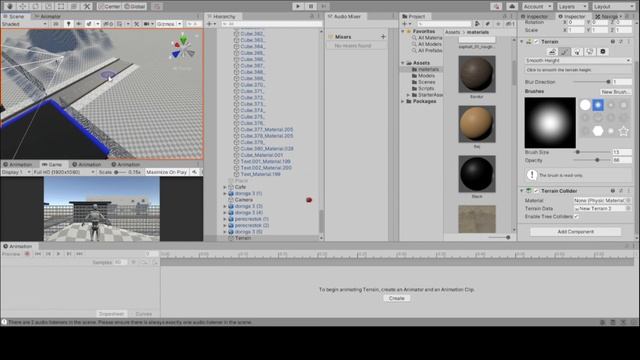Click the scene orientation gizmo
This screenshot has height=360, width=640.
(x=182, y=49)
